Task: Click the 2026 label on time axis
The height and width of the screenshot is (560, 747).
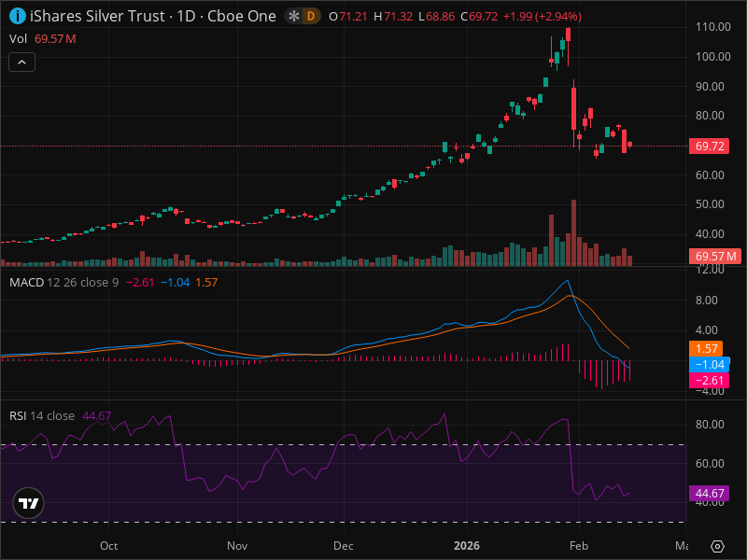Action: [466, 546]
